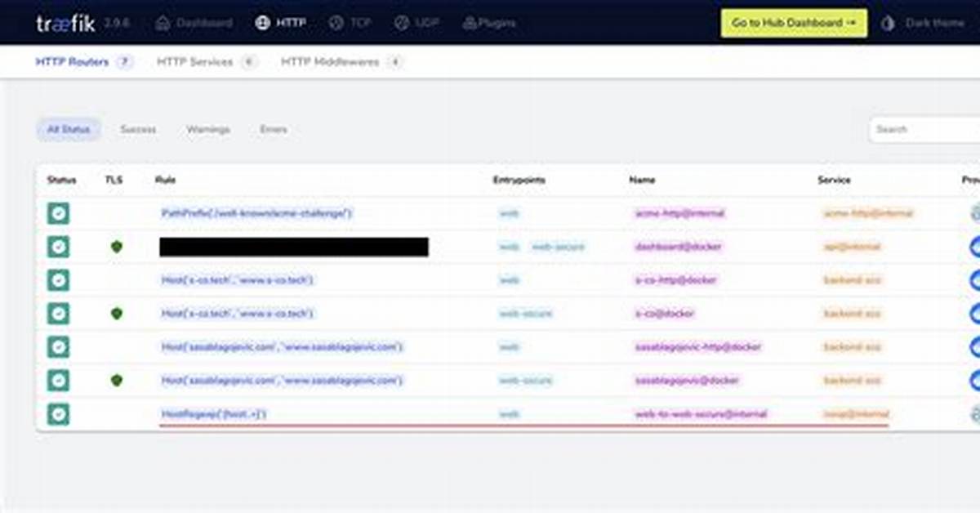
Task: Click status icon of s-co@docker router
Action: [58, 314]
